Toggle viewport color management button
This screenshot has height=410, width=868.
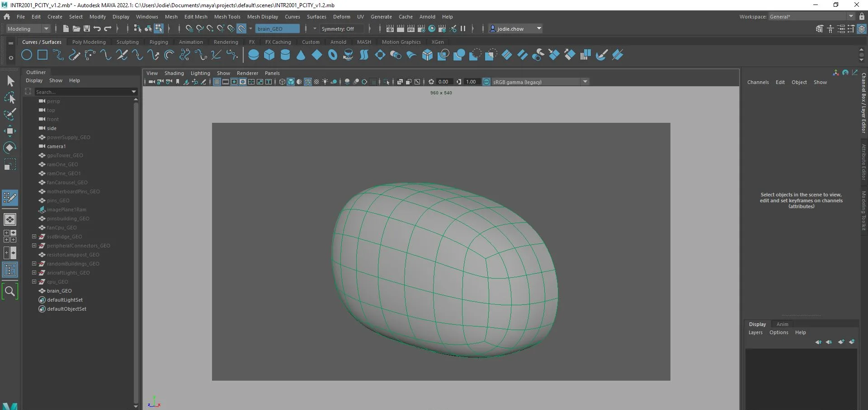click(x=486, y=82)
